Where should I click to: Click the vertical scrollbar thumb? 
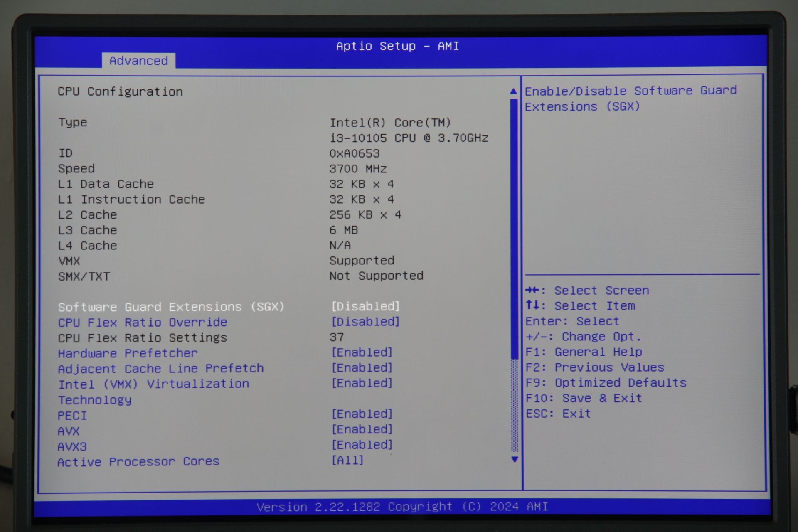[514, 229]
